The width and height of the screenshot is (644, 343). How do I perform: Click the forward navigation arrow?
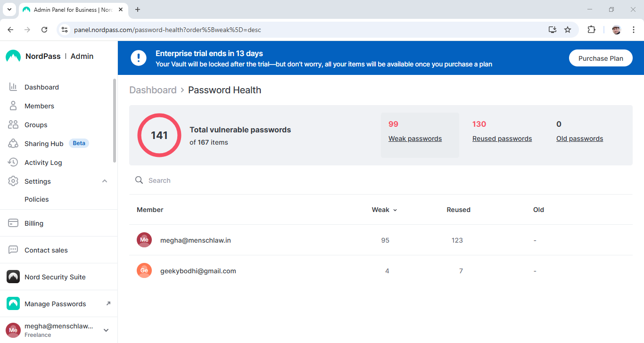click(27, 30)
